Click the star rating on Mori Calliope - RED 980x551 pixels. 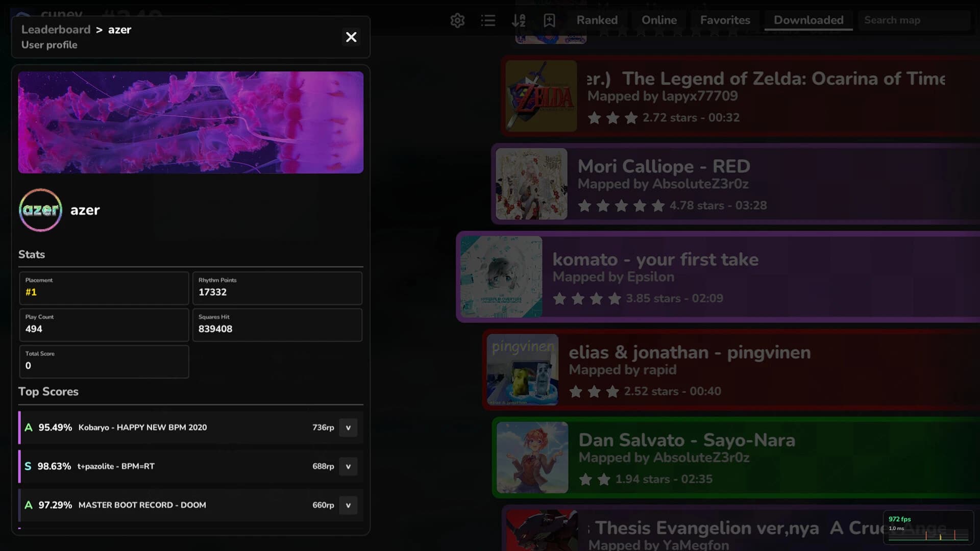tap(620, 206)
